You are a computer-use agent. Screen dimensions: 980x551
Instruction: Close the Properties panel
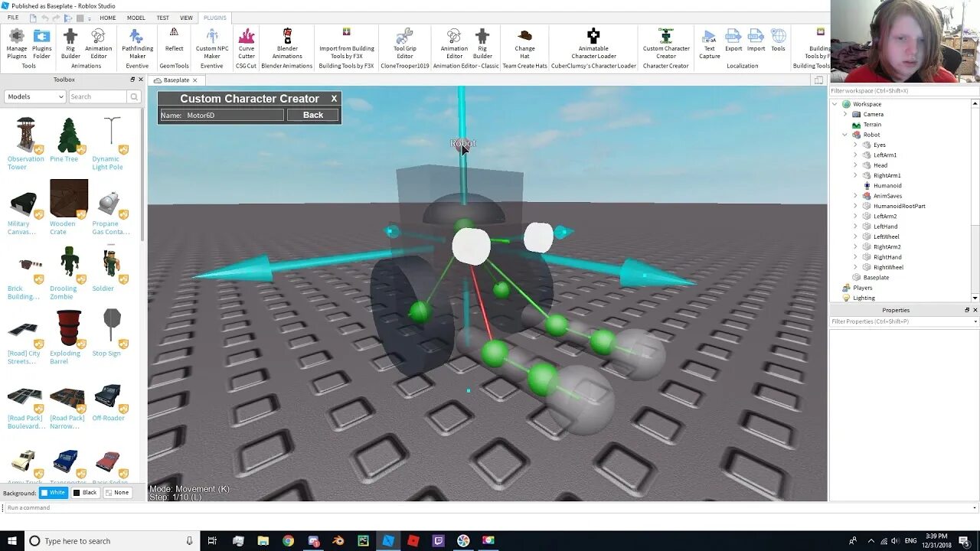tap(975, 310)
